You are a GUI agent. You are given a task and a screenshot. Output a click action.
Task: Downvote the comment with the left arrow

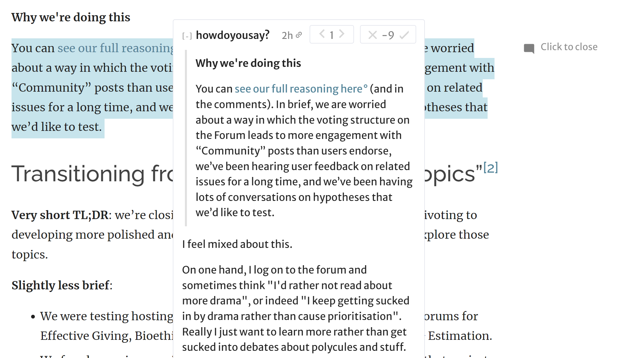click(x=322, y=34)
